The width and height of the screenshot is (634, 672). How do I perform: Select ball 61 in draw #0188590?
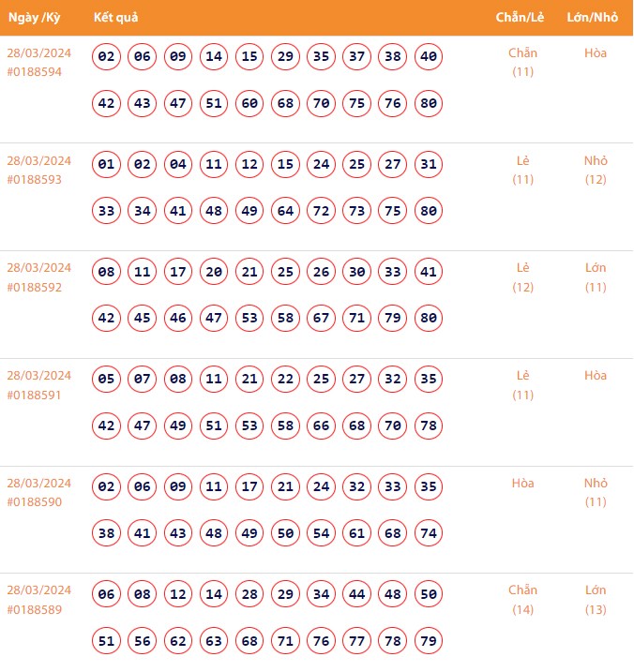coord(357,533)
